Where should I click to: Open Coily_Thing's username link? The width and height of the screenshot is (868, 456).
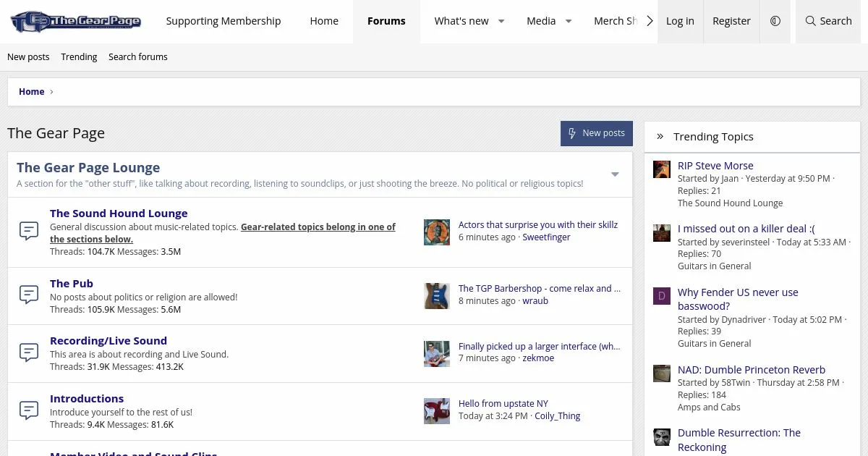pyautogui.click(x=557, y=416)
